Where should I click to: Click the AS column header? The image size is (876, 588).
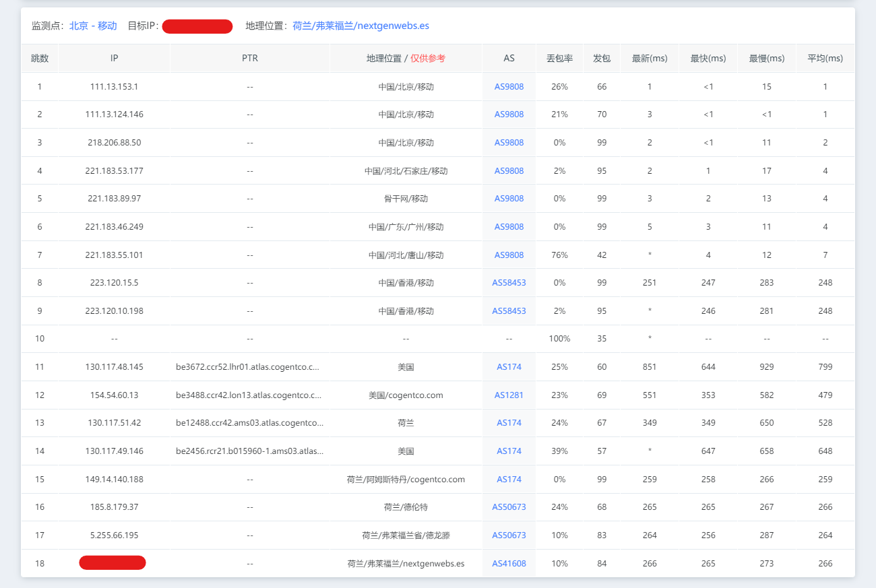pyautogui.click(x=509, y=59)
